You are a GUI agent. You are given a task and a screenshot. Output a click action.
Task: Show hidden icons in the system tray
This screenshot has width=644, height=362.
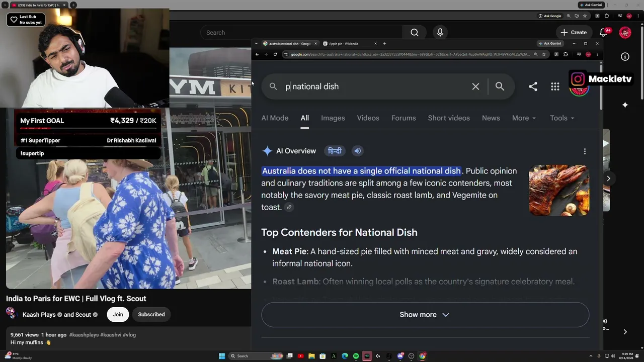coord(591,356)
